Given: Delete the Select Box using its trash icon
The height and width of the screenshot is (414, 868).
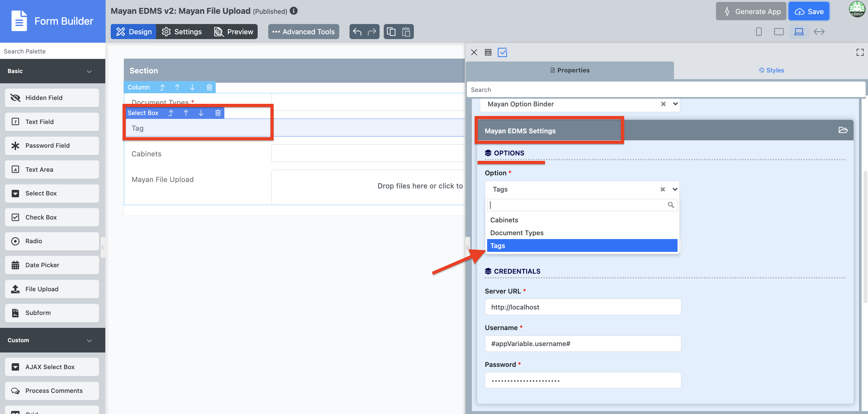Looking at the screenshot, I should (218, 113).
